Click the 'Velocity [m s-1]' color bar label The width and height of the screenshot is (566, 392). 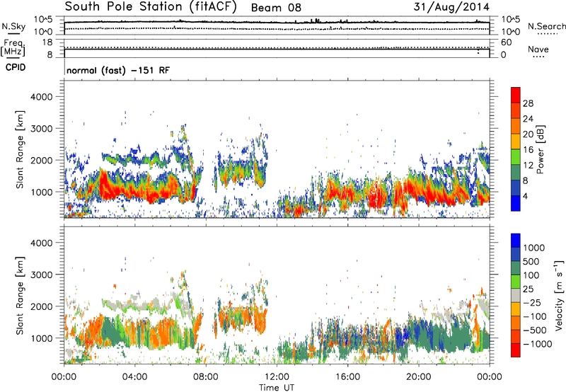[x=559, y=295]
